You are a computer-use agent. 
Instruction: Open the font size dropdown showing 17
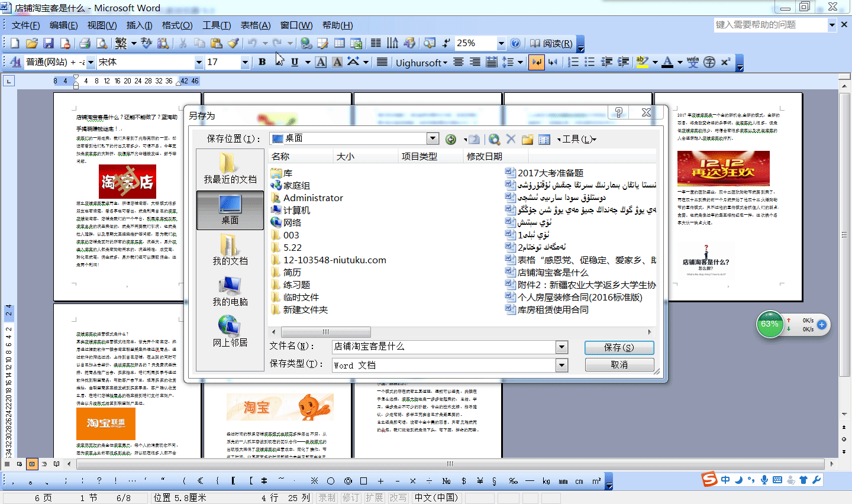(x=245, y=62)
